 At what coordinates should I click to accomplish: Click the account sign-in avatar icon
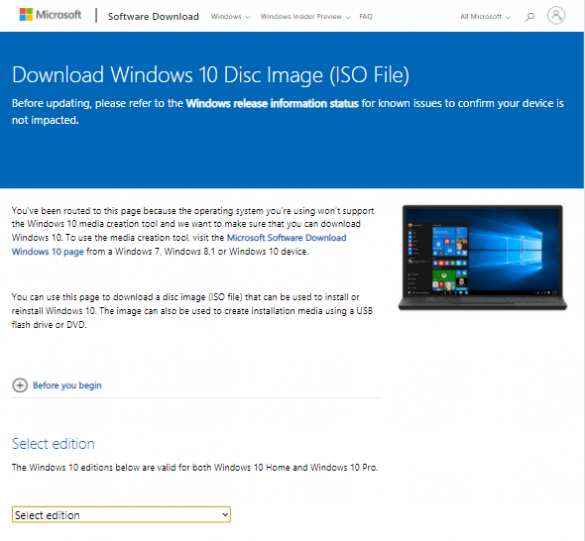[x=556, y=16]
